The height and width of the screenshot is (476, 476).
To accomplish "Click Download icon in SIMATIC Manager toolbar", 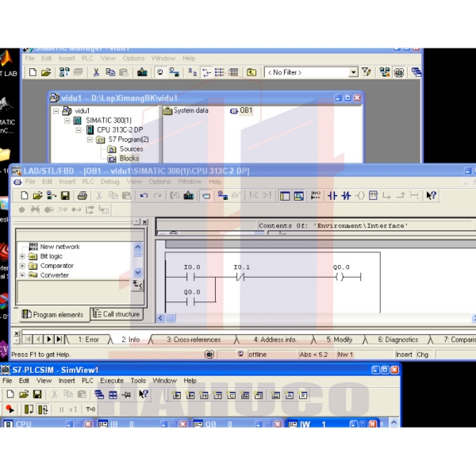I will [142, 72].
